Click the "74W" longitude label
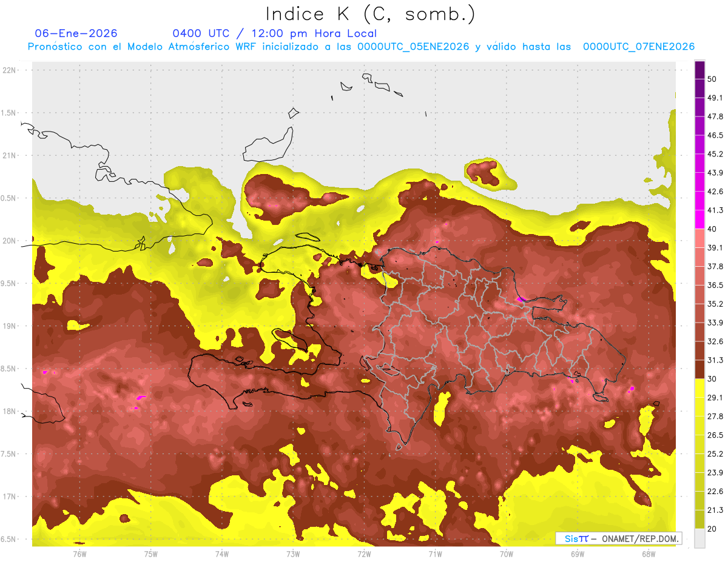This screenshot has width=728, height=562. (x=222, y=554)
